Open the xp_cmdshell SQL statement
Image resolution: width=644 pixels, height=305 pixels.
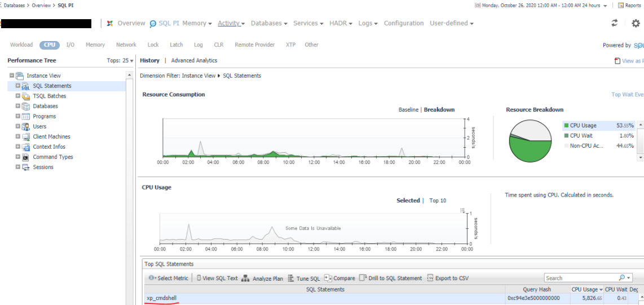161,298
